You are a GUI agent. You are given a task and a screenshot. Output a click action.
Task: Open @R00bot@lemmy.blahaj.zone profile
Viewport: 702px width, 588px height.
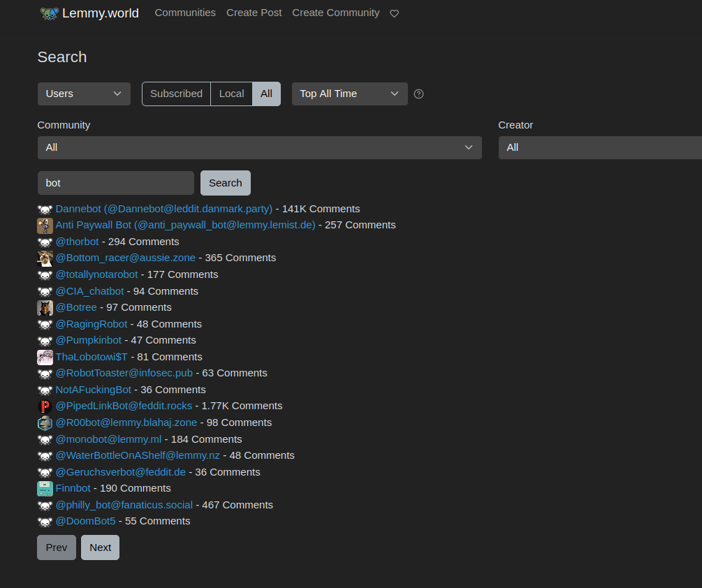[x=126, y=422]
